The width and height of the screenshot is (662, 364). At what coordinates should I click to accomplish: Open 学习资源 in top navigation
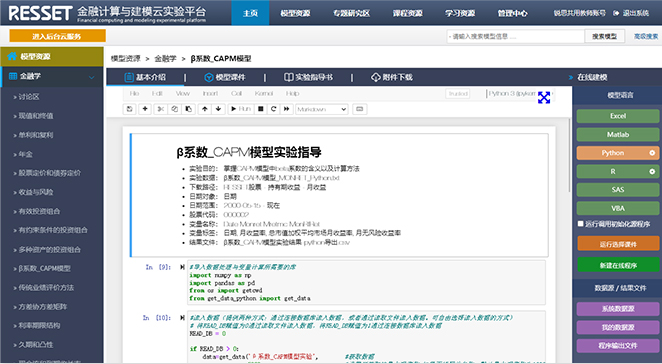pos(460,13)
